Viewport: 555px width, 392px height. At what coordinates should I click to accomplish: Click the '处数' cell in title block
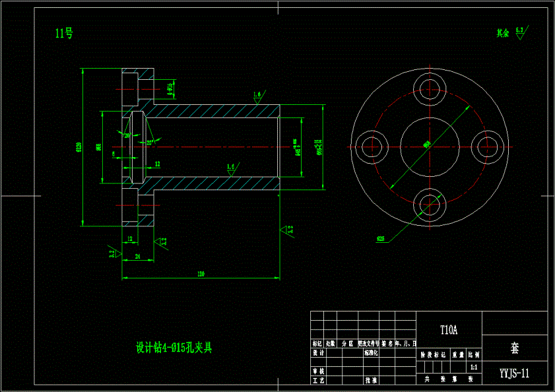point(330,343)
